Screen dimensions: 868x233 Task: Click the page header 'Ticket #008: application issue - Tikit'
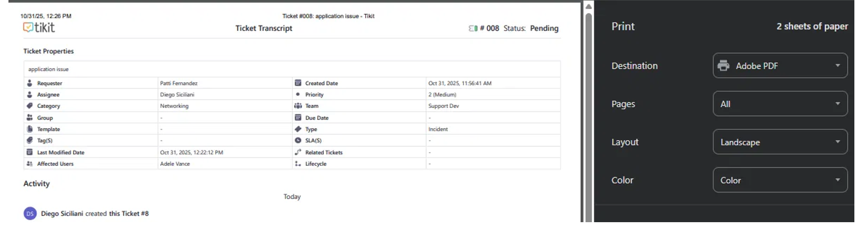click(328, 16)
